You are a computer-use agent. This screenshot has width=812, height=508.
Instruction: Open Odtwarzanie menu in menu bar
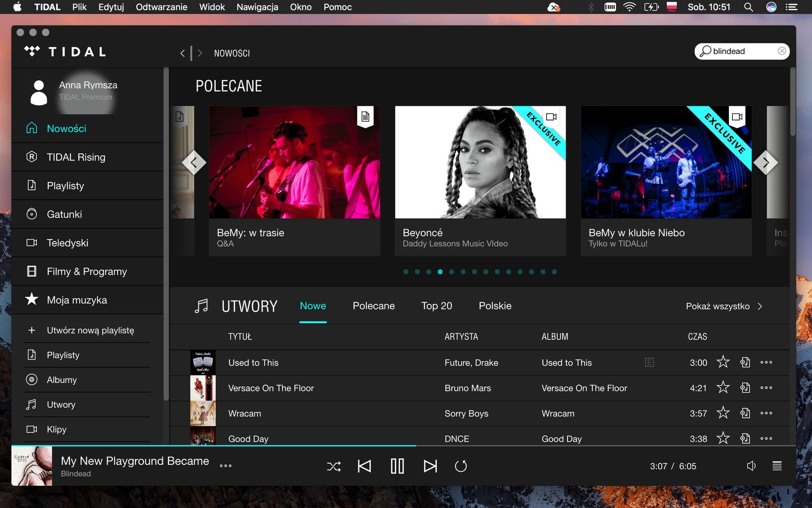161,7
